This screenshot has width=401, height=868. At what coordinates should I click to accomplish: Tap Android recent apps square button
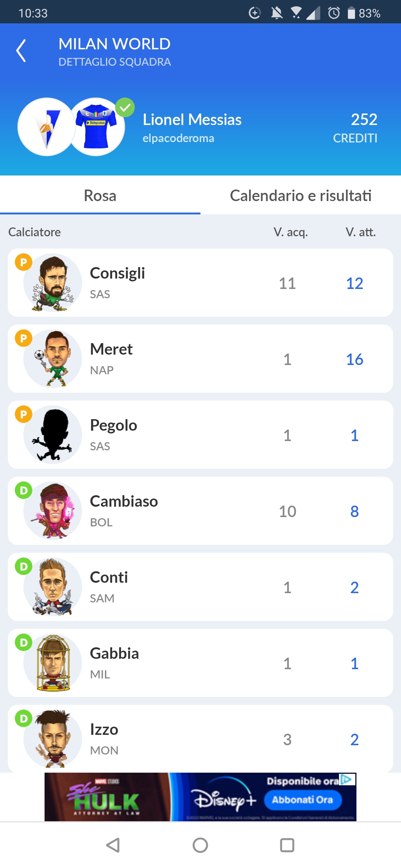tap(287, 845)
